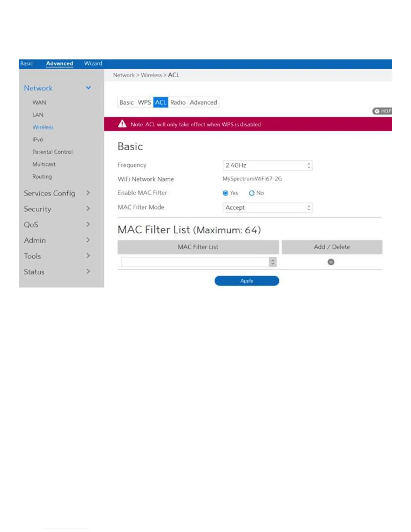411x532 pixels.
Task: Switch to the Radio sub-tab
Action: (178, 102)
